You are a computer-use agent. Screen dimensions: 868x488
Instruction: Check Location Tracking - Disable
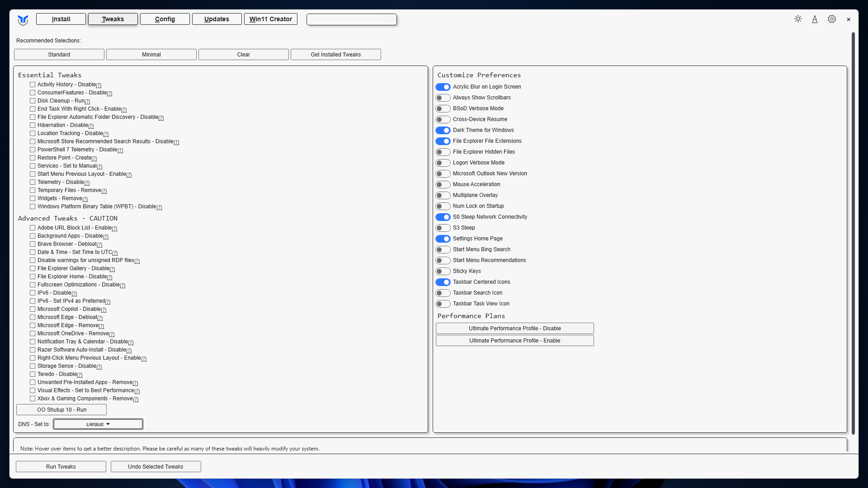point(33,133)
